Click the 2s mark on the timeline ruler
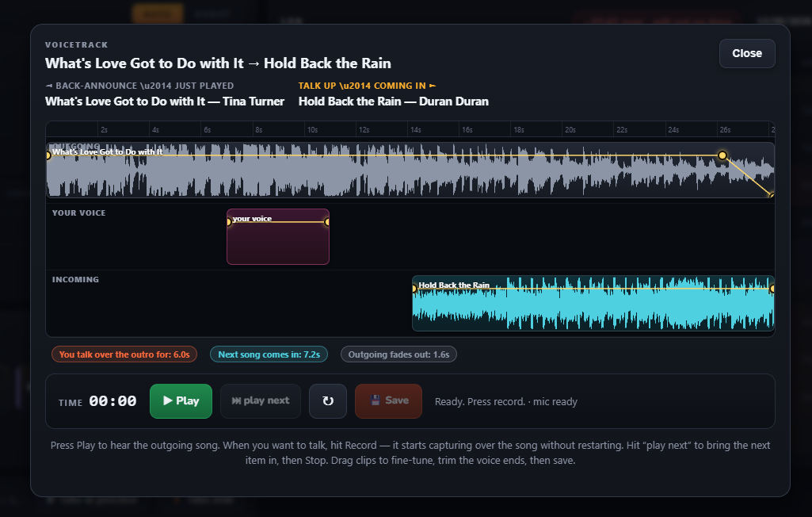 (x=104, y=129)
